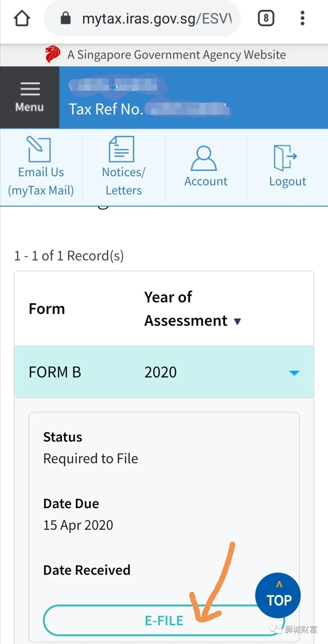Tap the Account person icon
The width and height of the screenshot is (328, 644).
pos(204,158)
